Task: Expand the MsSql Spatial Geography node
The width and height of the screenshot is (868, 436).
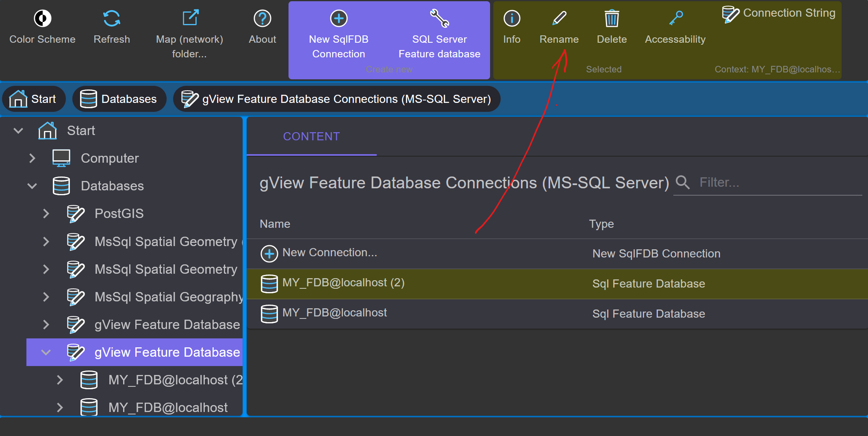Action: click(x=46, y=297)
